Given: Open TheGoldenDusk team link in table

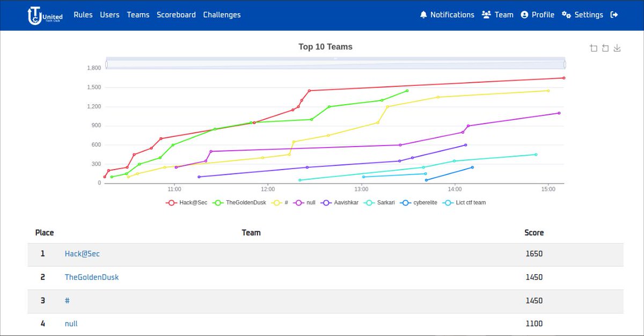Looking at the screenshot, I should point(92,277).
